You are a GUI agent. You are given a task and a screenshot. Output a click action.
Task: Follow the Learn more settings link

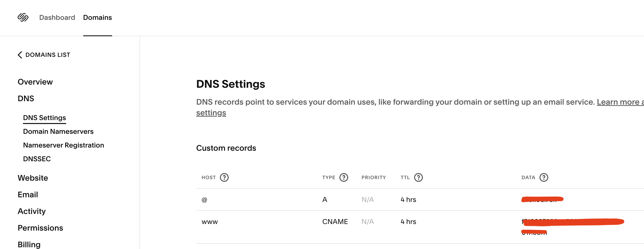pos(620,102)
